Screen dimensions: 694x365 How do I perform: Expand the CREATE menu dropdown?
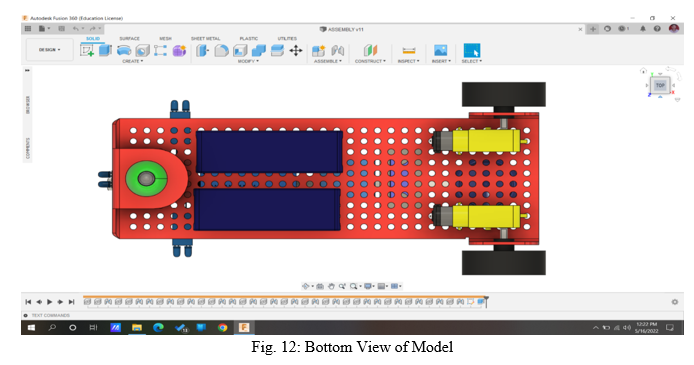[x=132, y=61]
